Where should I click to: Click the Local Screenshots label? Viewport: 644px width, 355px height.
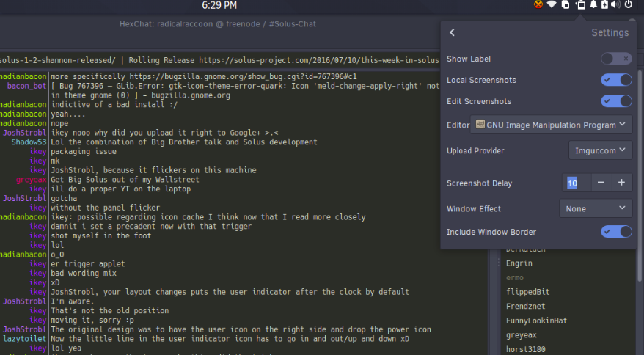click(481, 80)
